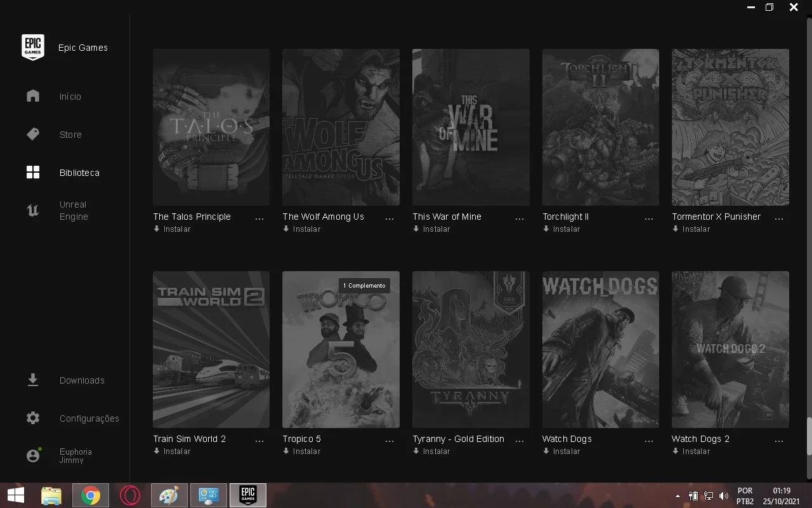
Task: Click the Início home icon
Action: pyautogui.click(x=33, y=96)
